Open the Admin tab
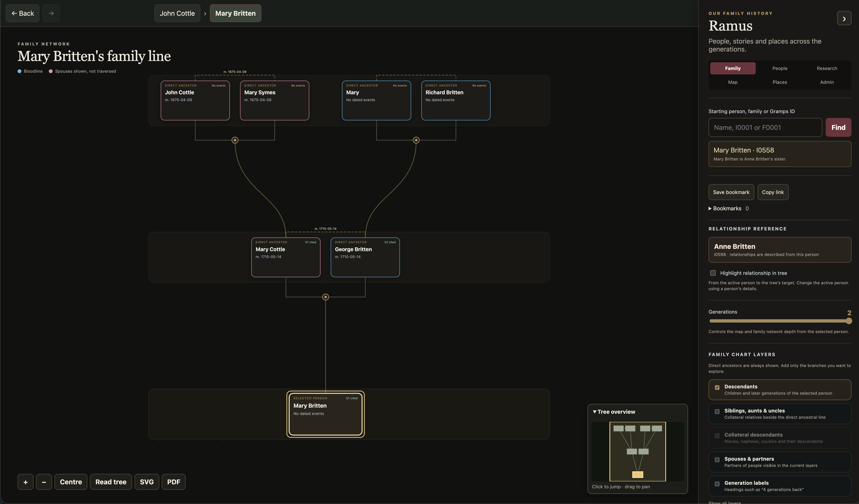859x504 pixels. (827, 82)
